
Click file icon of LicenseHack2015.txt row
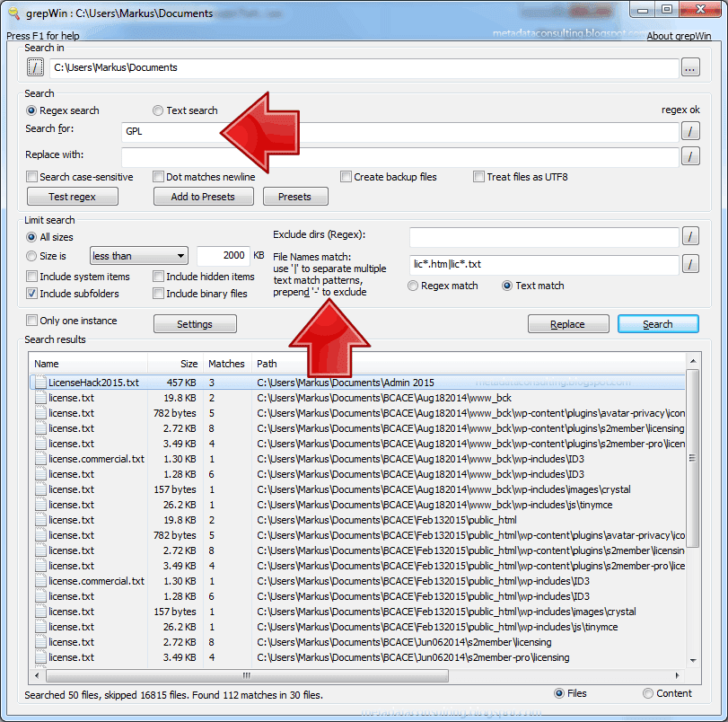tap(41, 383)
